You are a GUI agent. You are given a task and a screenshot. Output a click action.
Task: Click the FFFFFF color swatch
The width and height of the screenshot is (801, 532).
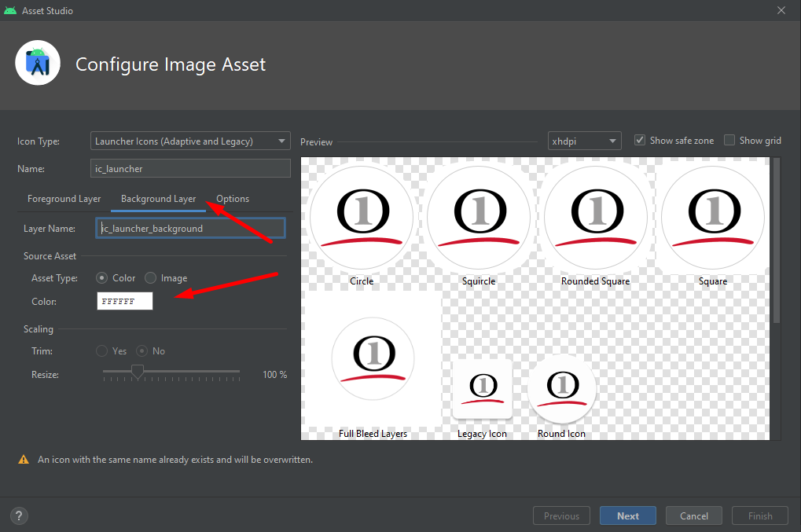coord(125,301)
